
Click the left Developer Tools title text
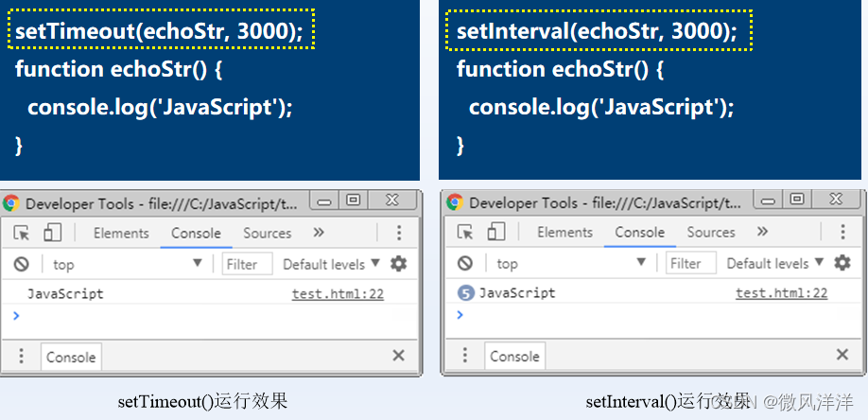pyautogui.click(x=162, y=204)
